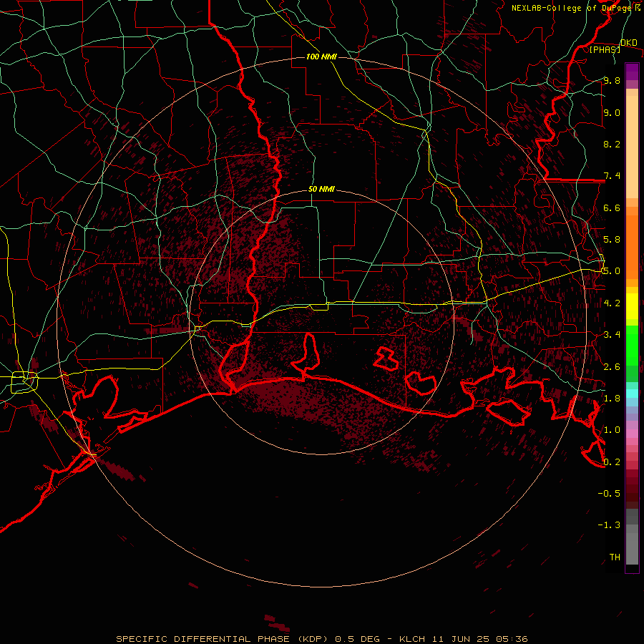Click the -0.5 scale value
This screenshot has width=644, height=644.
tap(609, 494)
